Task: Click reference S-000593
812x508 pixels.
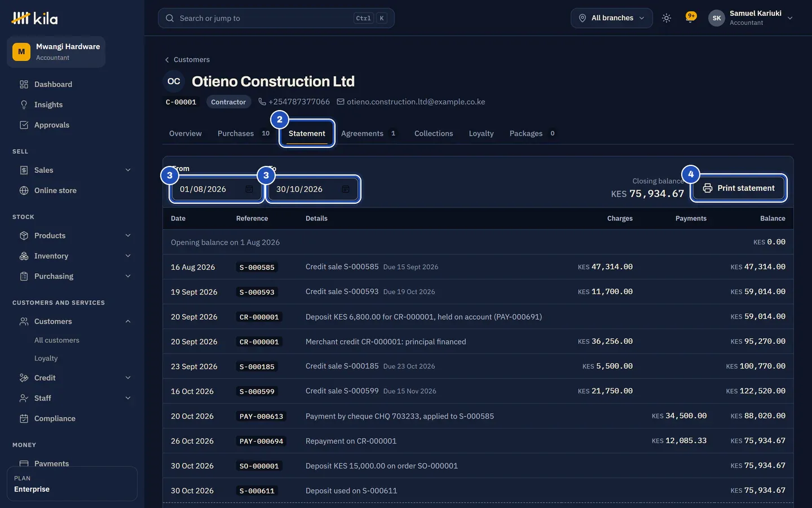Action: [x=257, y=292]
